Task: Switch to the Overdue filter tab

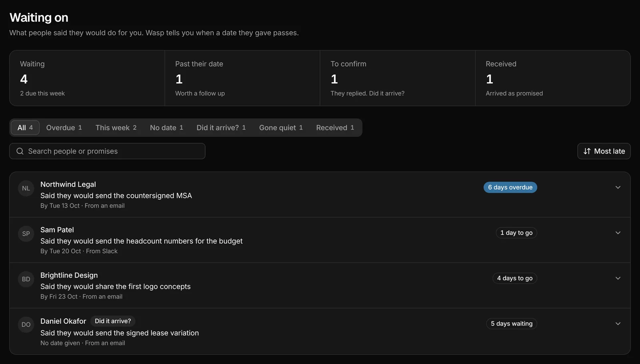Action: point(64,127)
